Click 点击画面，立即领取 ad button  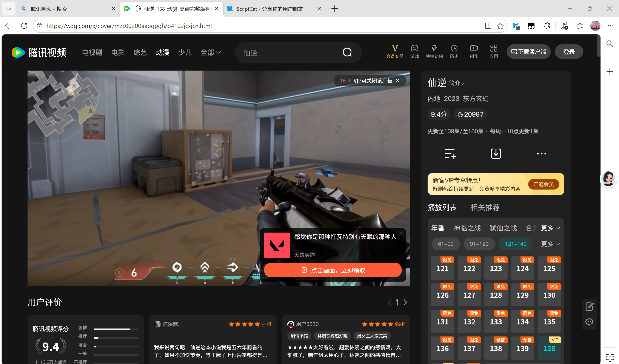333,270
